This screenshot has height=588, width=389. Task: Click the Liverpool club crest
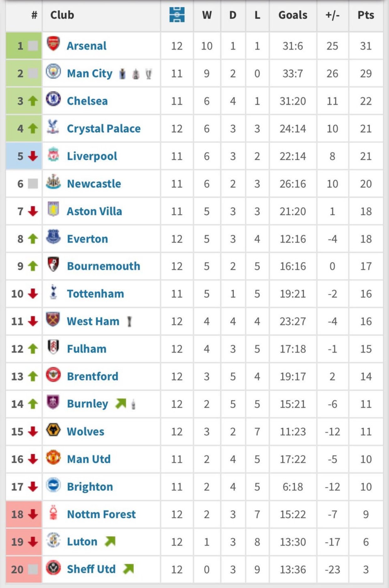pyautogui.click(x=53, y=154)
